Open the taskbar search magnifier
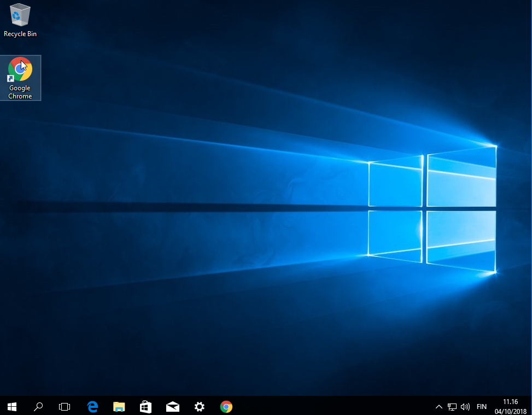 tap(38, 406)
